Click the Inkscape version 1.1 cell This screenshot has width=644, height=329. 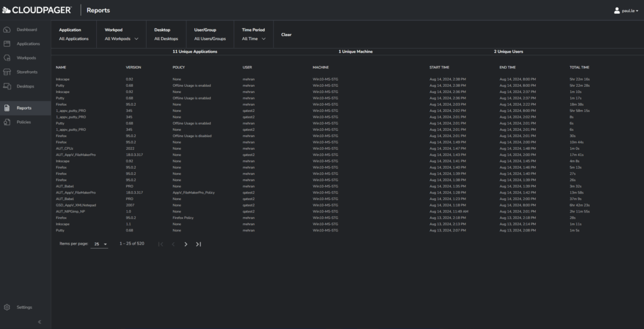[128, 225]
